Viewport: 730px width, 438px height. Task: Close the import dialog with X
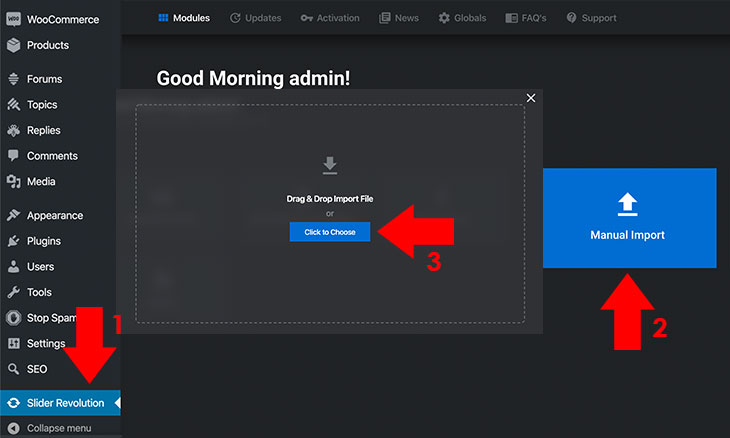coord(531,98)
